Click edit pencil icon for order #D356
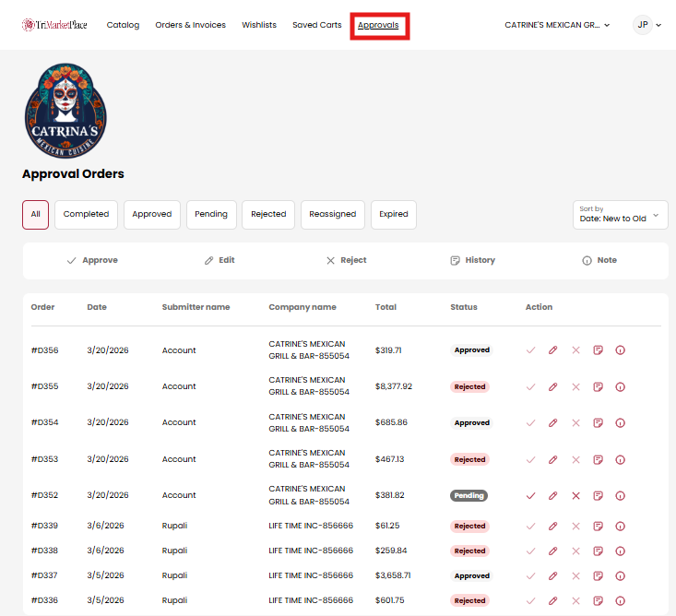The image size is (676, 616). pos(552,350)
